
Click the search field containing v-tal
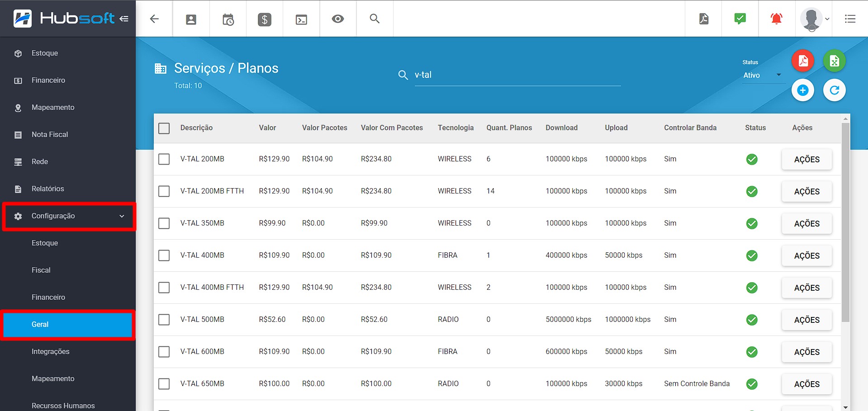[x=516, y=75]
